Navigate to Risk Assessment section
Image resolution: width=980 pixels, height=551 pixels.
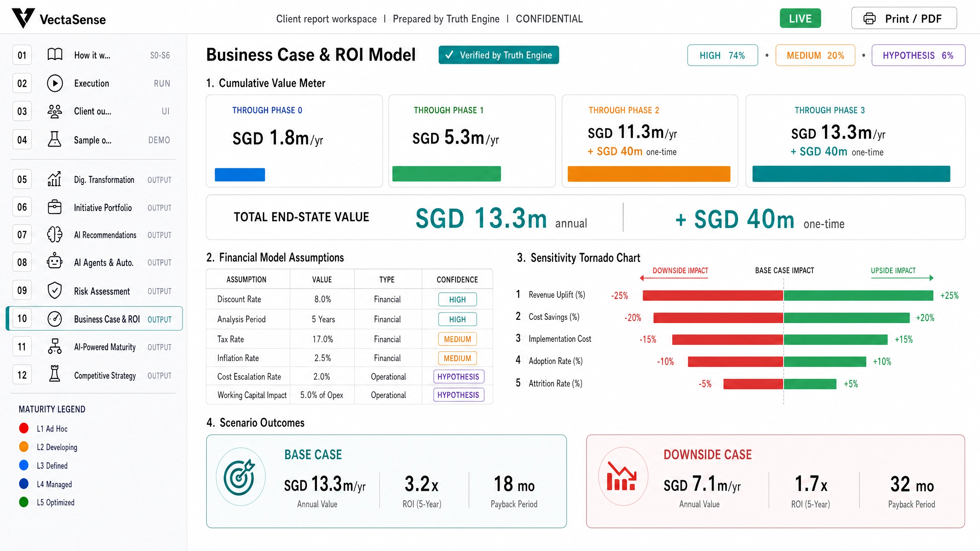94,291
